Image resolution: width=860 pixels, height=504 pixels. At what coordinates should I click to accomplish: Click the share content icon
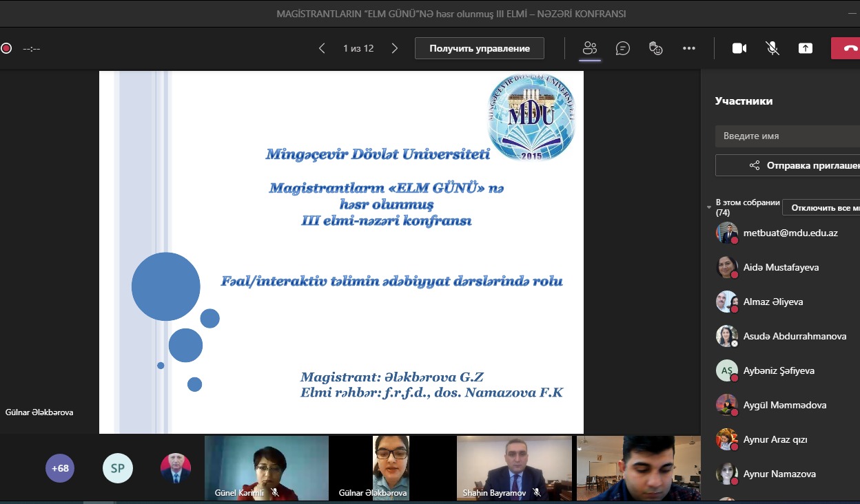[806, 48]
